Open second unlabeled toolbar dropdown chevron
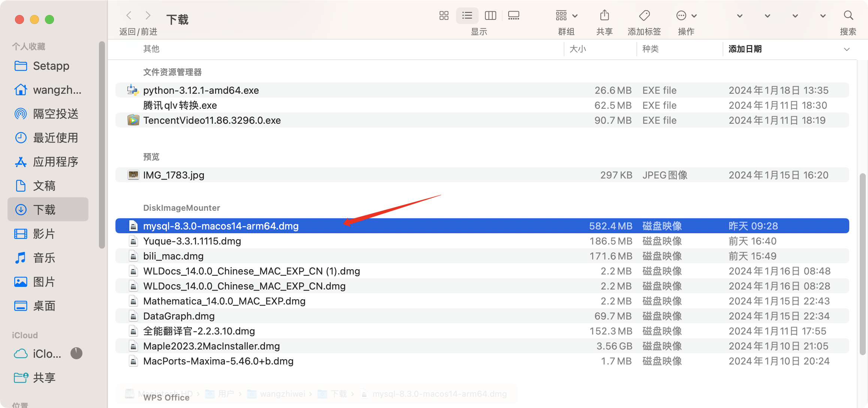 768,16
